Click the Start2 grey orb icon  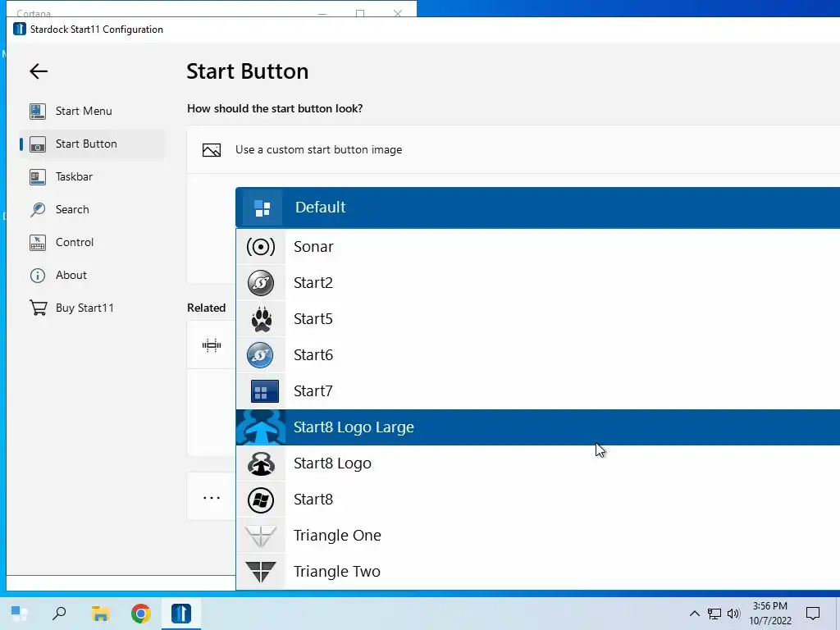(x=261, y=283)
